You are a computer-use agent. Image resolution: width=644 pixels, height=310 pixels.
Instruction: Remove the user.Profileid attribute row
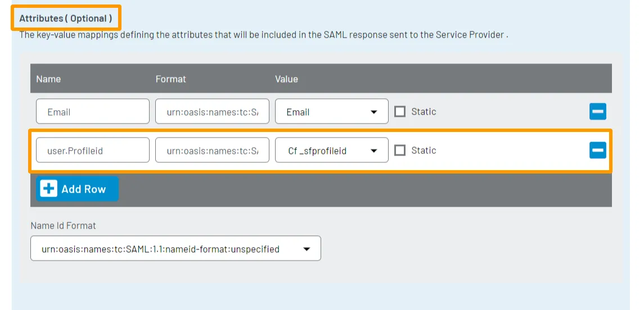(597, 150)
